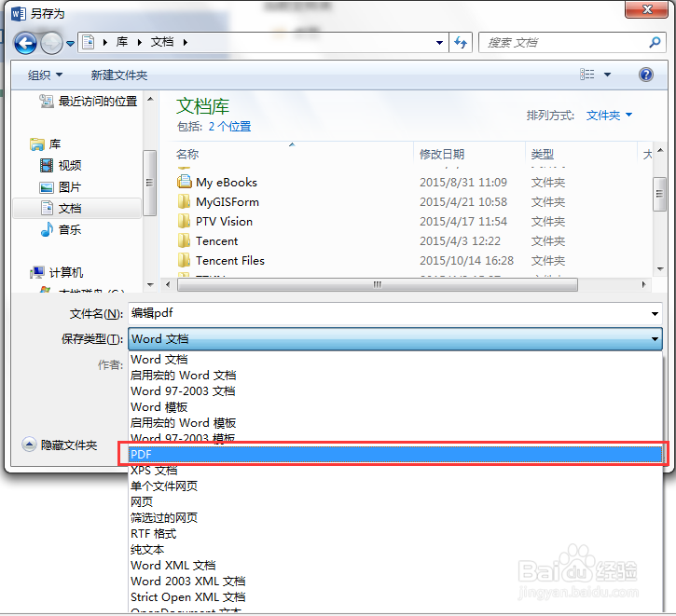Open the view options dropdown arrow
The height and width of the screenshot is (616, 676).
(x=607, y=75)
